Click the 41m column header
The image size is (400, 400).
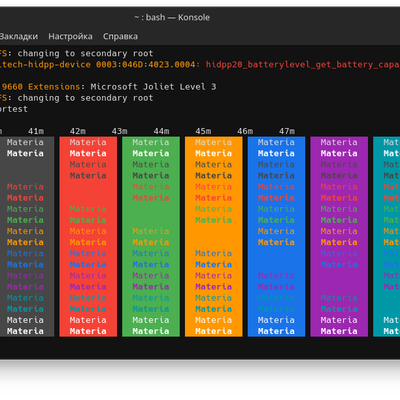(36, 131)
